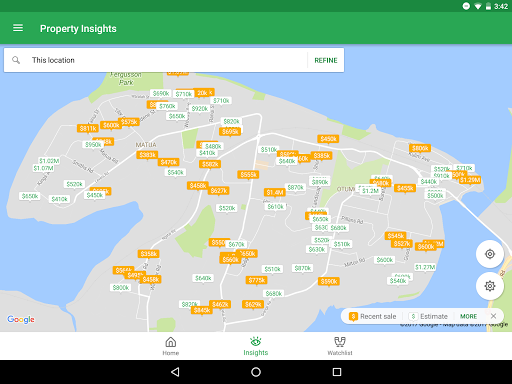The width and height of the screenshot is (512, 384).
Task: Tap the $385k sale marker
Action: 322,156
